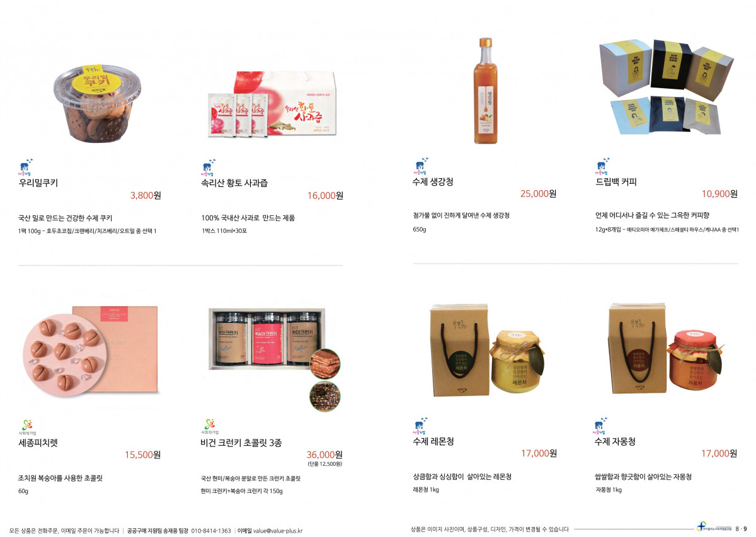
Task: Click the badge icon above 수제 레몬청
Action: click(x=420, y=426)
